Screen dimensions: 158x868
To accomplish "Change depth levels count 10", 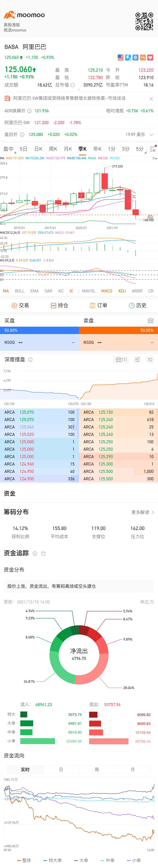I will click(x=150, y=360).
